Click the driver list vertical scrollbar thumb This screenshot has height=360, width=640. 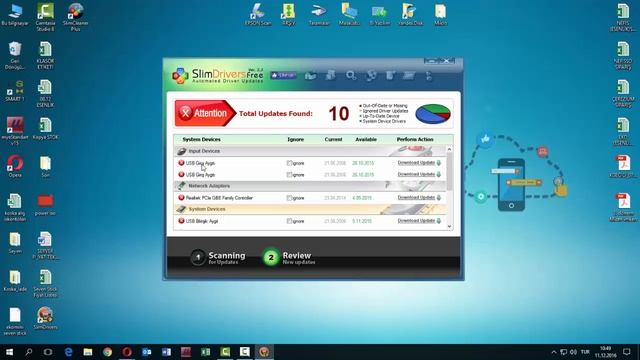click(449, 171)
